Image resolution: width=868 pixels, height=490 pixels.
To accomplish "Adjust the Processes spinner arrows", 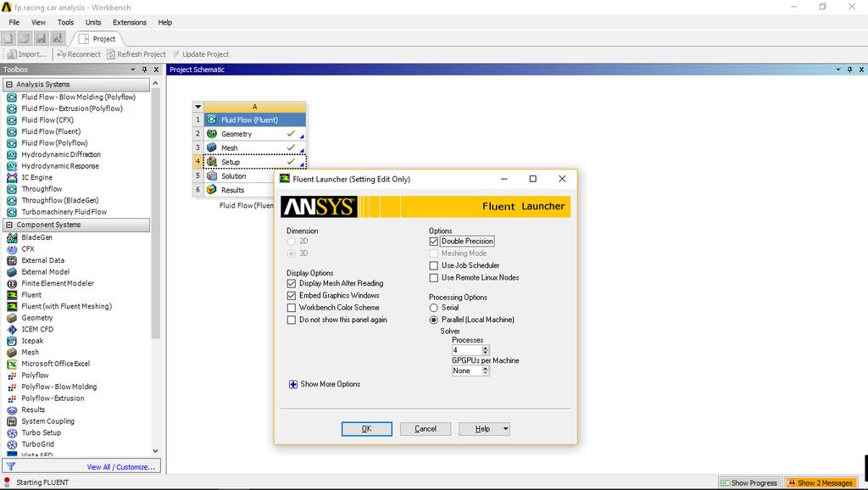I will pyautogui.click(x=486, y=350).
